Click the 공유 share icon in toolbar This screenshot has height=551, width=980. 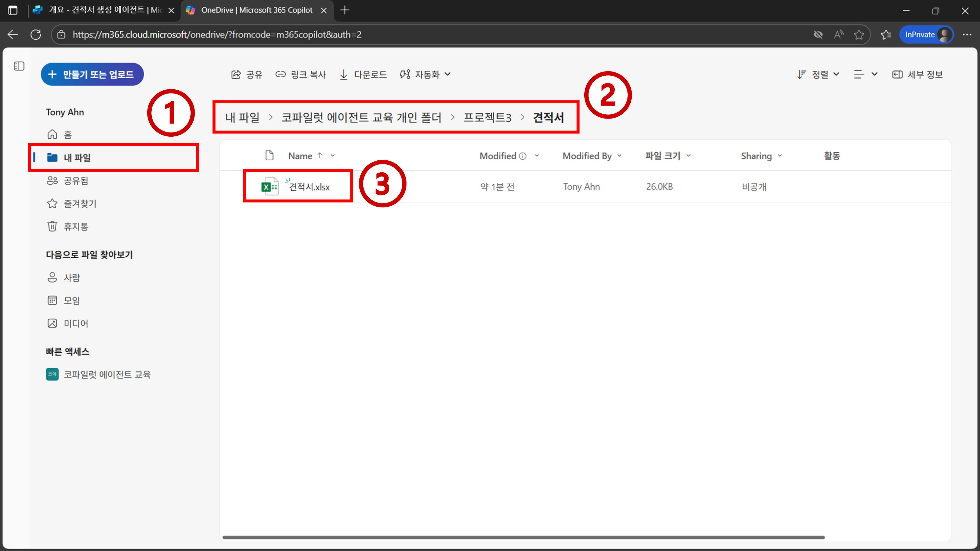[x=236, y=74]
